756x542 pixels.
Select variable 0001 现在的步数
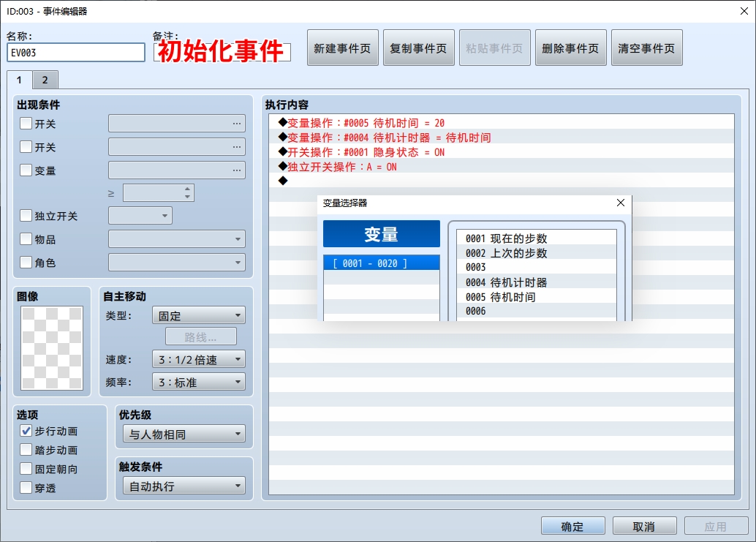(x=537, y=238)
